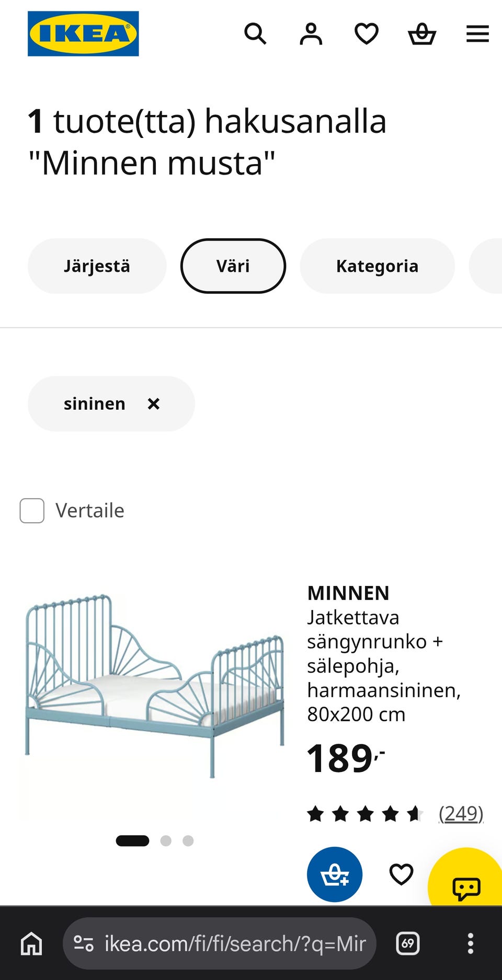Open the user account profile icon
The width and height of the screenshot is (502, 980).
(311, 34)
